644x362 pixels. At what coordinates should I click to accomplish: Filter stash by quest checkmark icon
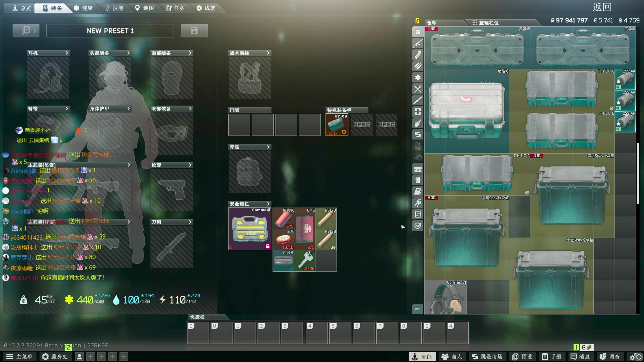click(418, 225)
